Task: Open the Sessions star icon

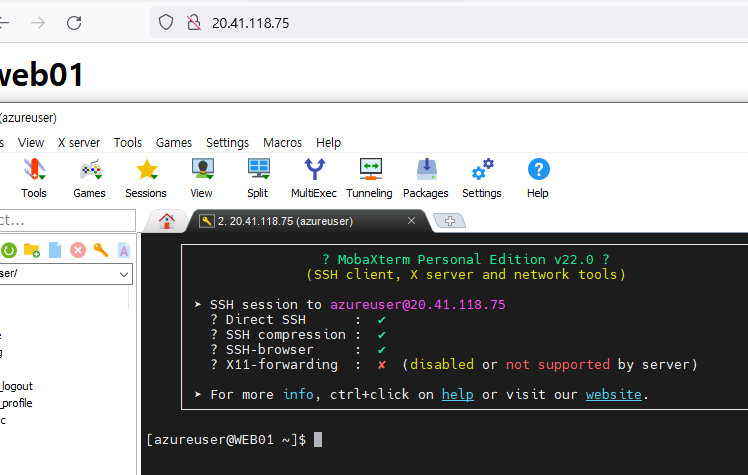Action: click(146, 178)
